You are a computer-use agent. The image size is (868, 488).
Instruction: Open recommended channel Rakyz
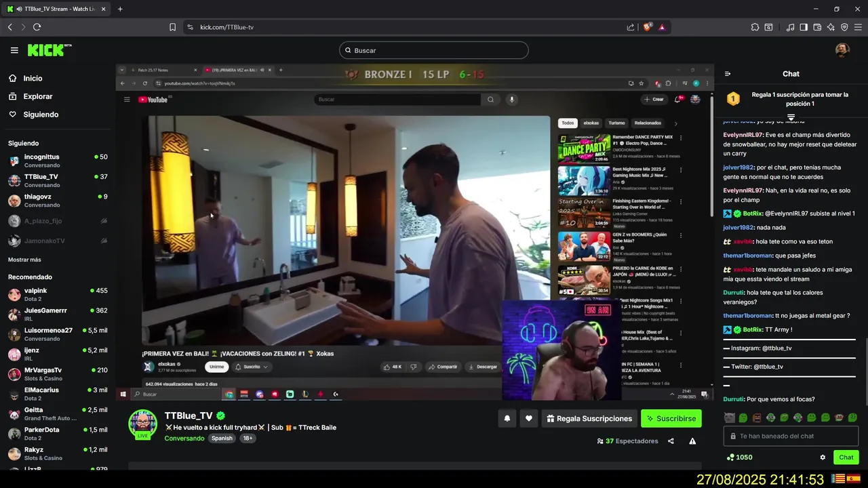[x=57, y=453]
